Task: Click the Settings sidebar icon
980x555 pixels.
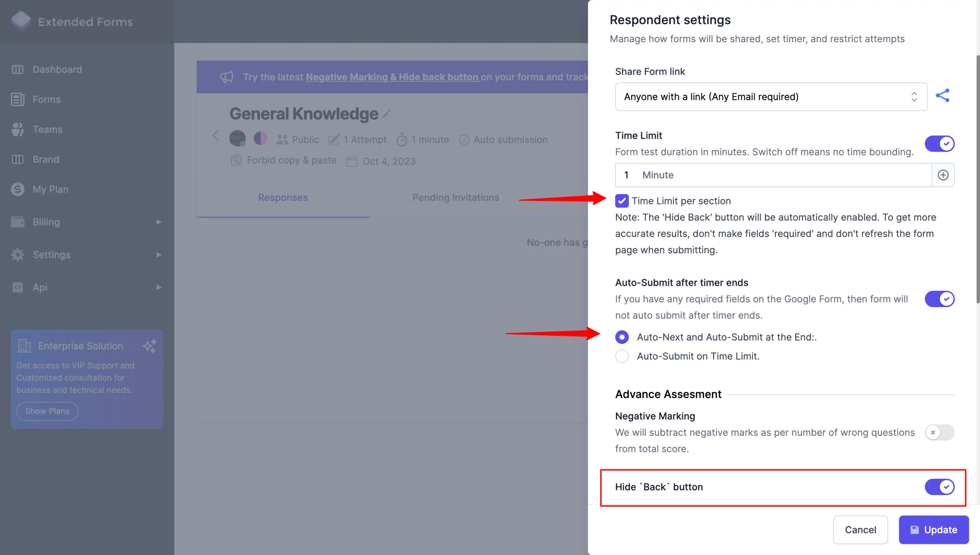Action: [18, 255]
